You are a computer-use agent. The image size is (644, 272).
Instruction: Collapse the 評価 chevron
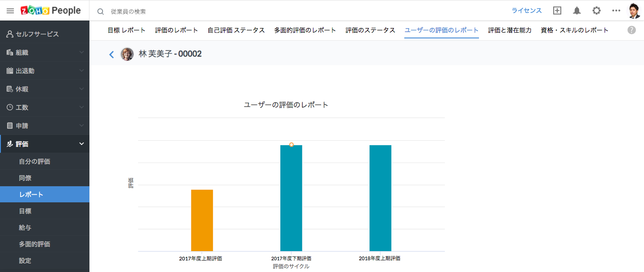81,144
